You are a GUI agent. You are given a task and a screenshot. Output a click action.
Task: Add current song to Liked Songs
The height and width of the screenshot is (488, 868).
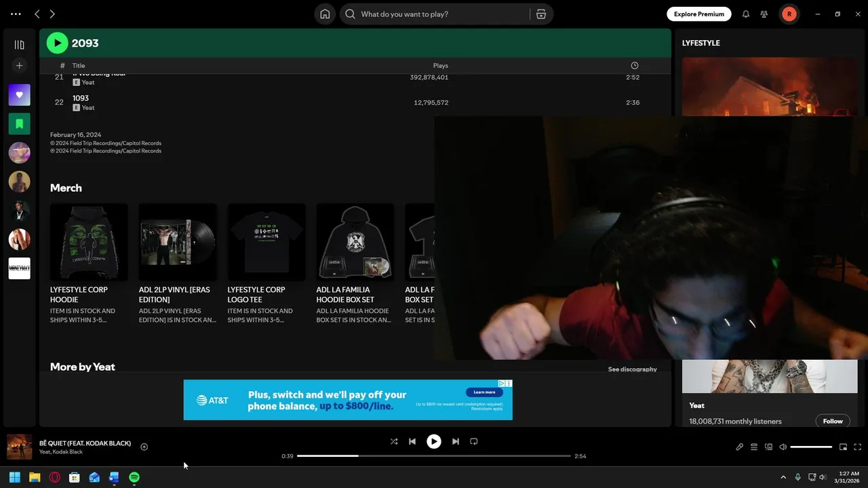pos(144,447)
